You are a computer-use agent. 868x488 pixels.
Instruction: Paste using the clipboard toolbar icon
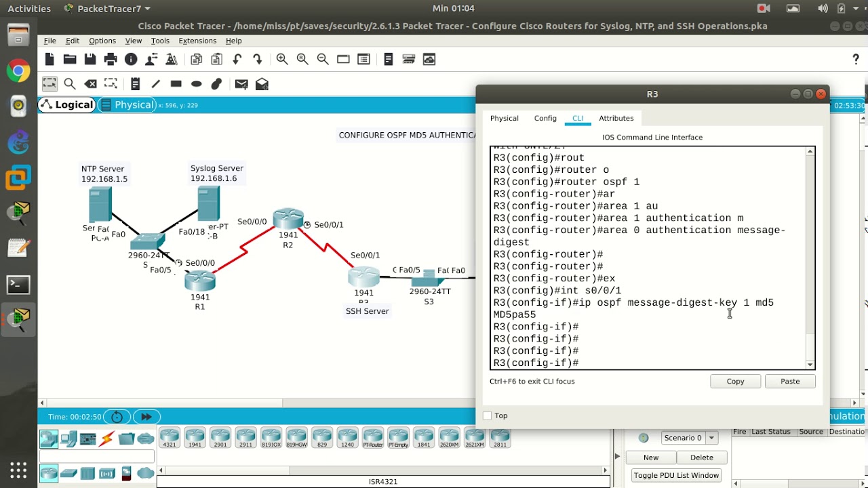tap(216, 60)
